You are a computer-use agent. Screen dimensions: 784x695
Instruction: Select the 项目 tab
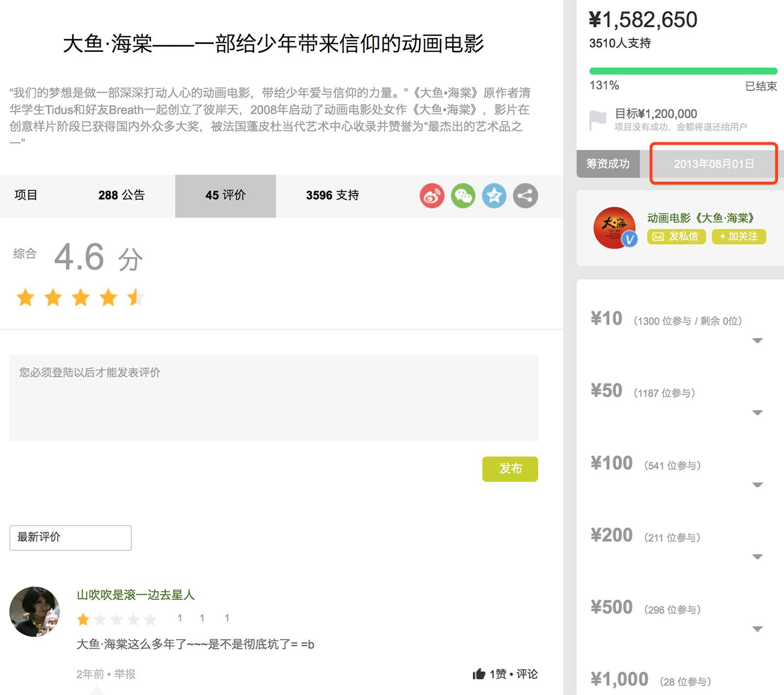point(26,195)
